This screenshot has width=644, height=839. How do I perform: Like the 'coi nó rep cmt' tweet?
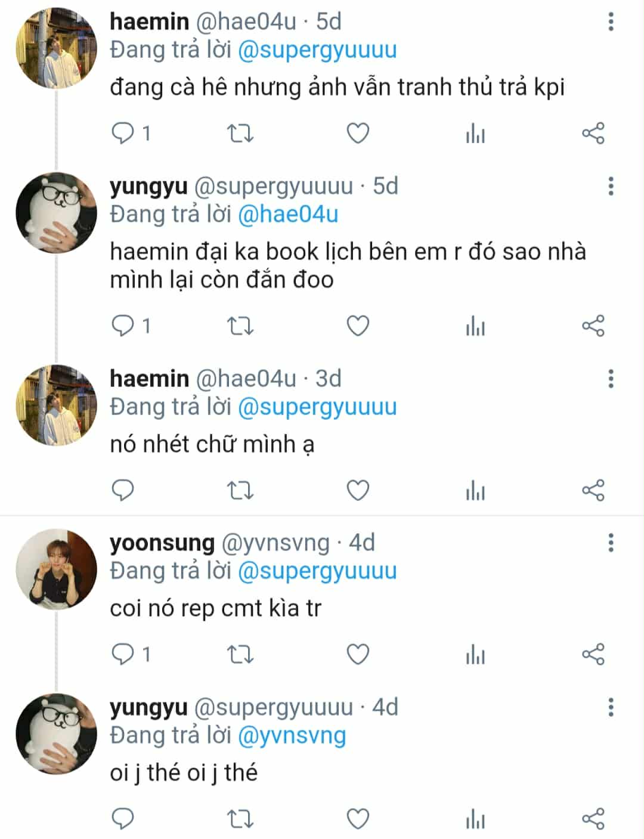click(x=358, y=655)
